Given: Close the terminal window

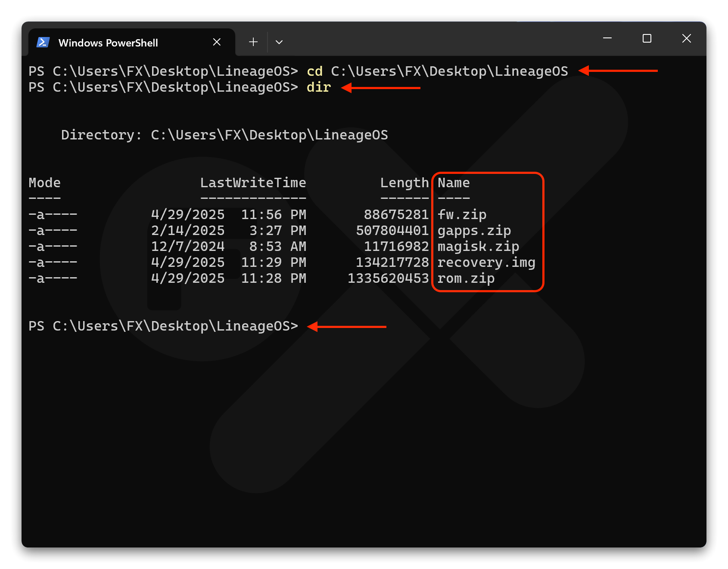Looking at the screenshot, I should [686, 39].
